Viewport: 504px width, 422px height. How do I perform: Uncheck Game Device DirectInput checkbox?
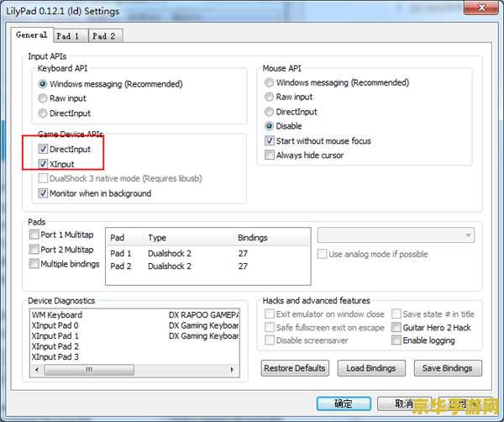[x=43, y=149]
